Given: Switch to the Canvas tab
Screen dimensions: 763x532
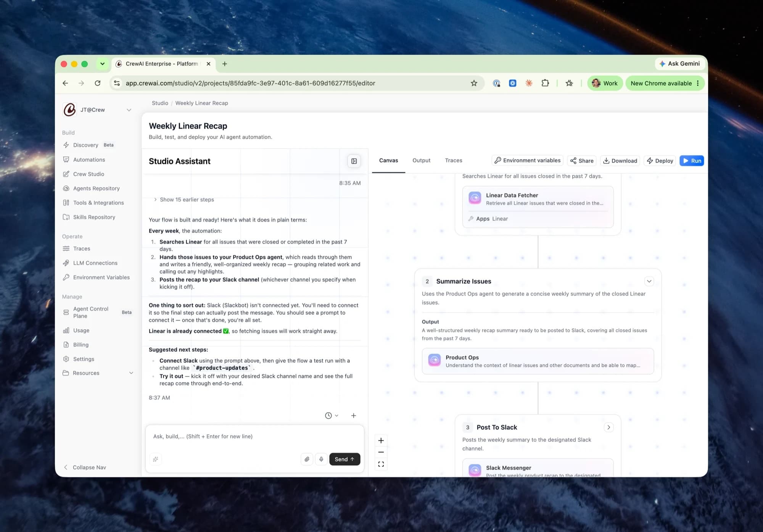Looking at the screenshot, I should click(388, 161).
